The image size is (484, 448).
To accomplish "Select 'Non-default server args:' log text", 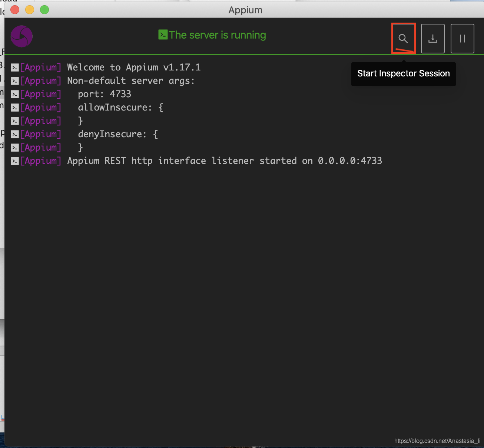I will coord(131,81).
